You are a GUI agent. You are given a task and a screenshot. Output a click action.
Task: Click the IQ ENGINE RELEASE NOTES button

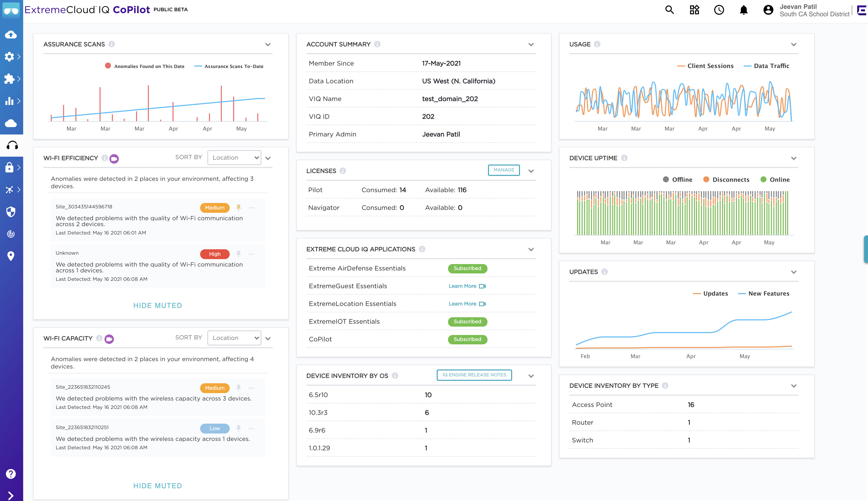point(474,375)
